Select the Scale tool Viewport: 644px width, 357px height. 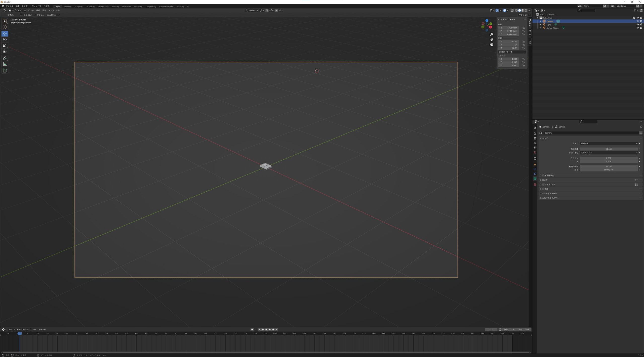click(x=5, y=46)
